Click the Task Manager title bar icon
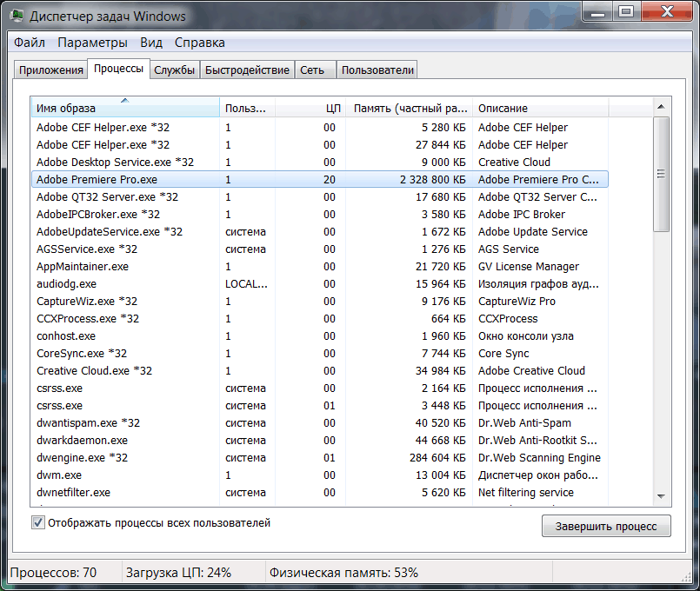Viewport: 700px width, 591px height. [17, 16]
